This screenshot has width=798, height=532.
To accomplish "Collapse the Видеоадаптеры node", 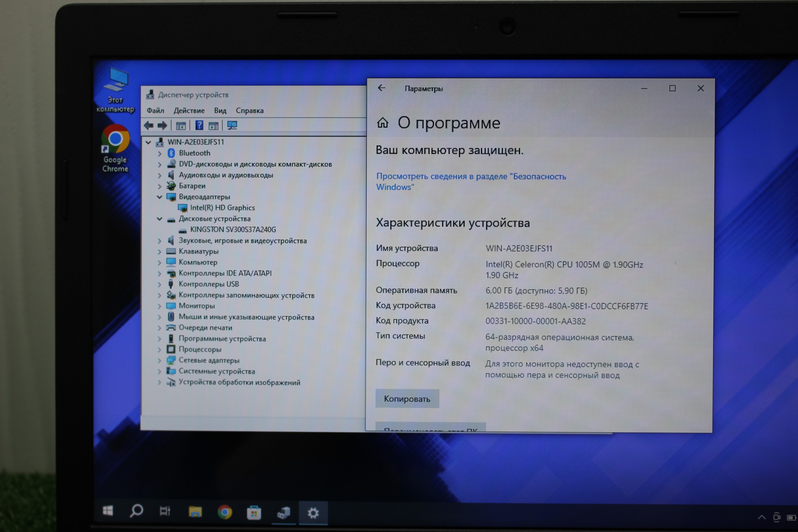I will coord(160,197).
